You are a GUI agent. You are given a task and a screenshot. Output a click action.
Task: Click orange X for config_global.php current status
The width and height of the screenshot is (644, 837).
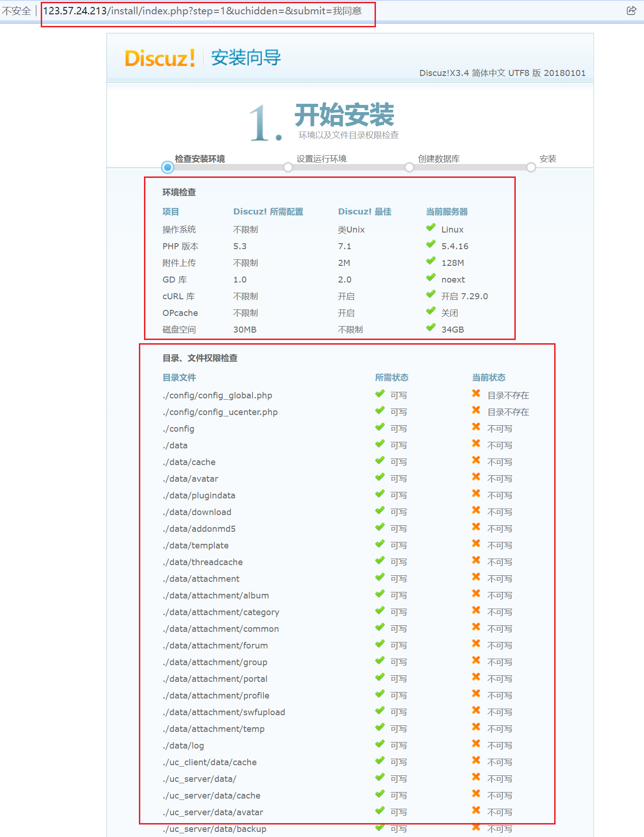476,394
